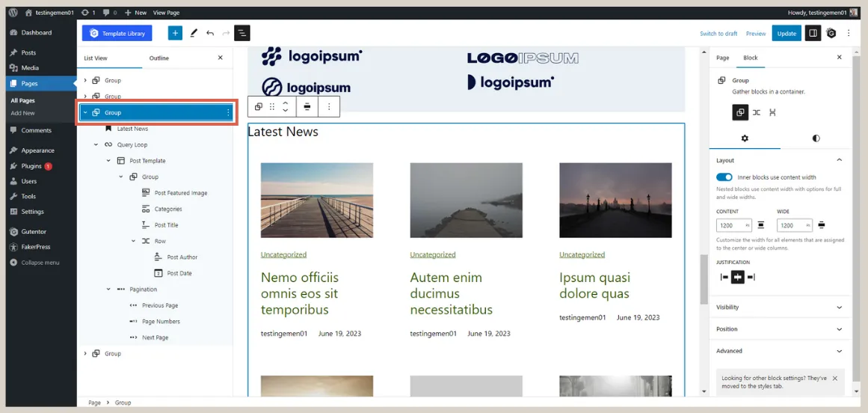Open block toolbar three-dot options
868x413 pixels.
pyautogui.click(x=329, y=107)
